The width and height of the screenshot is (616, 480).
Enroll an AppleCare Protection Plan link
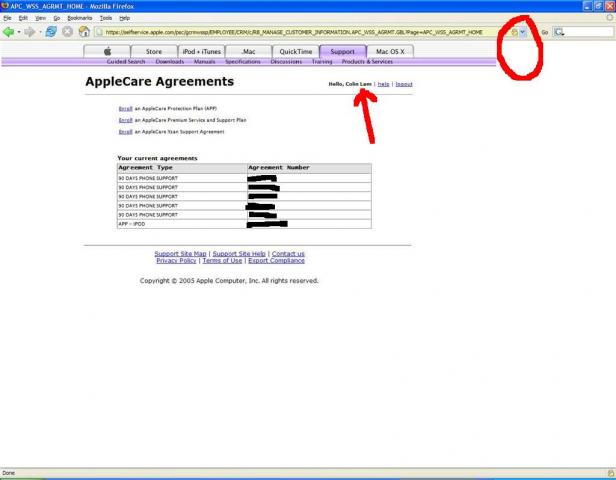[125, 108]
